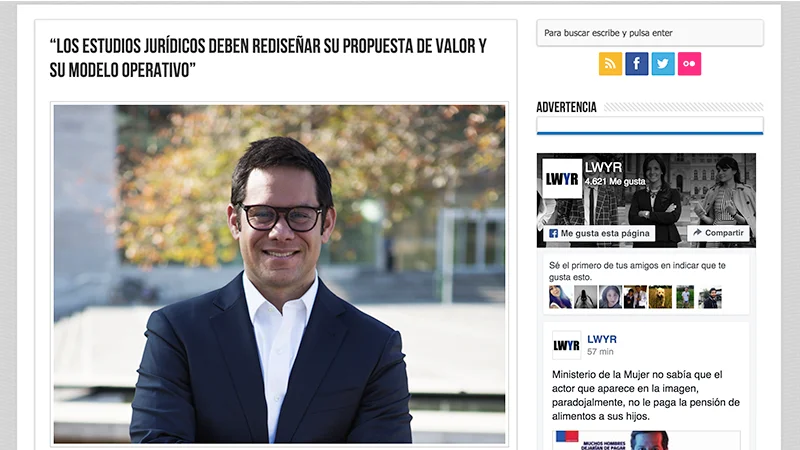Image resolution: width=800 pixels, height=450 pixels.
Task: Click the LWYR logo in Facebook banner
Action: (x=562, y=179)
